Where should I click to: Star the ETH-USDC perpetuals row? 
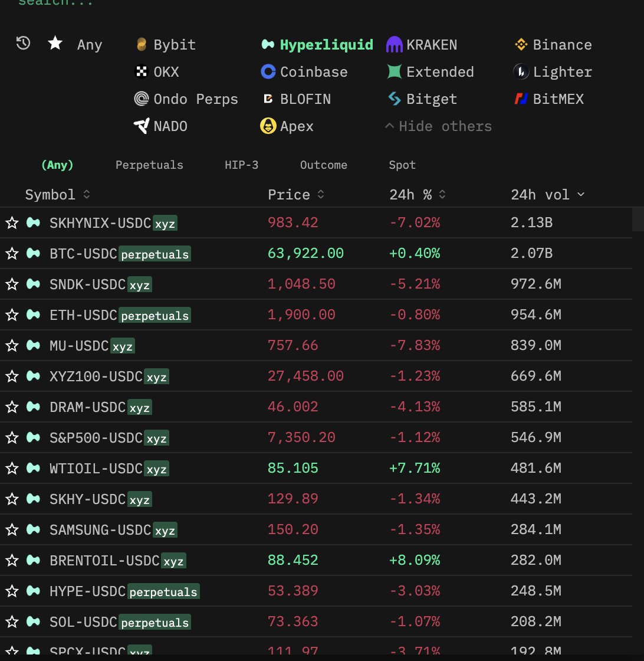[x=12, y=315]
